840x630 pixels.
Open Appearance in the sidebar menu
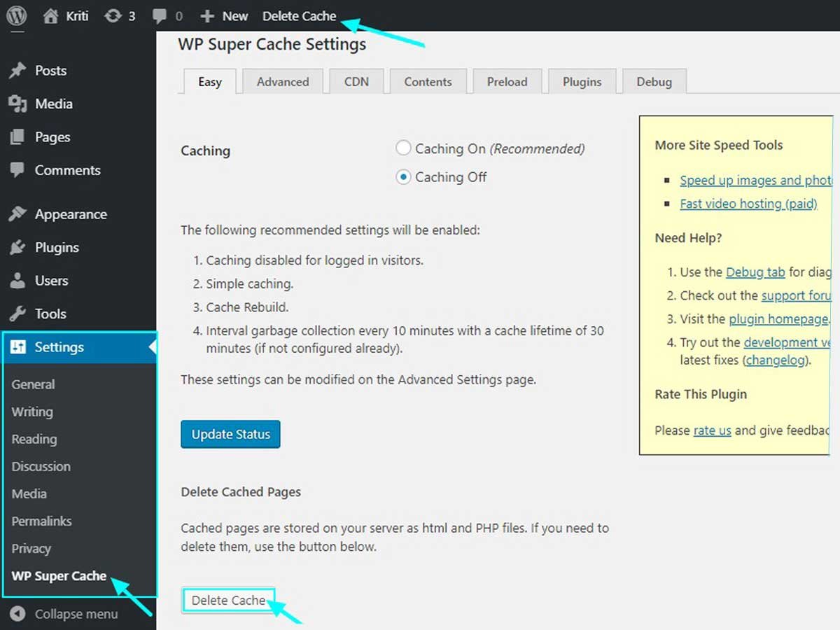pyautogui.click(x=71, y=214)
